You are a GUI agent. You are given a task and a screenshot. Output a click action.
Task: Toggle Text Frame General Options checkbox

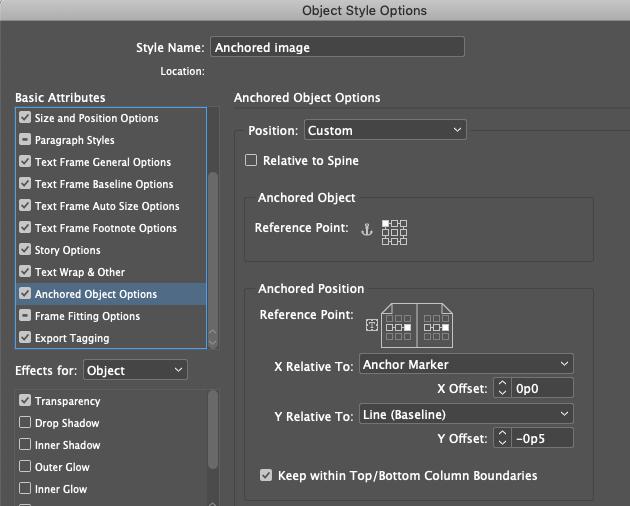click(x=25, y=162)
